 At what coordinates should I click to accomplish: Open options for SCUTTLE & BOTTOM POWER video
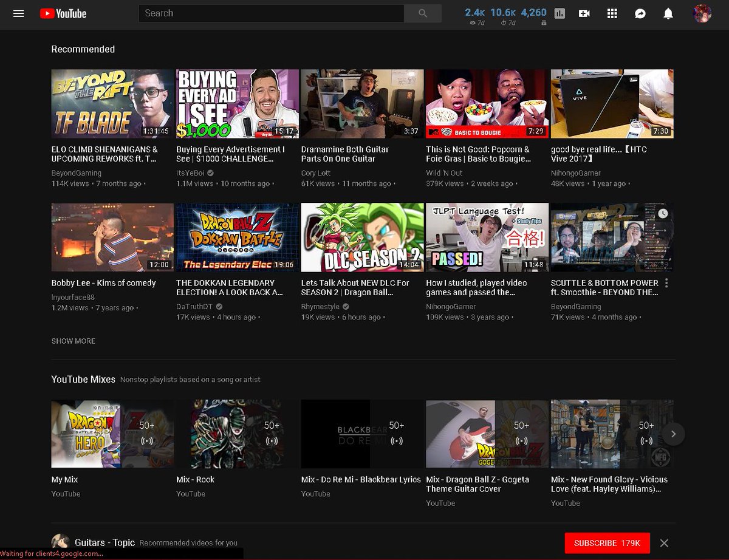[x=666, y=283]
